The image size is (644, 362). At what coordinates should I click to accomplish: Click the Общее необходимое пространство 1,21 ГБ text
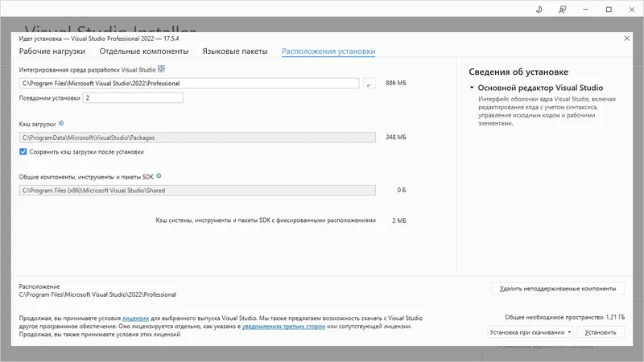tap(565, 317)
